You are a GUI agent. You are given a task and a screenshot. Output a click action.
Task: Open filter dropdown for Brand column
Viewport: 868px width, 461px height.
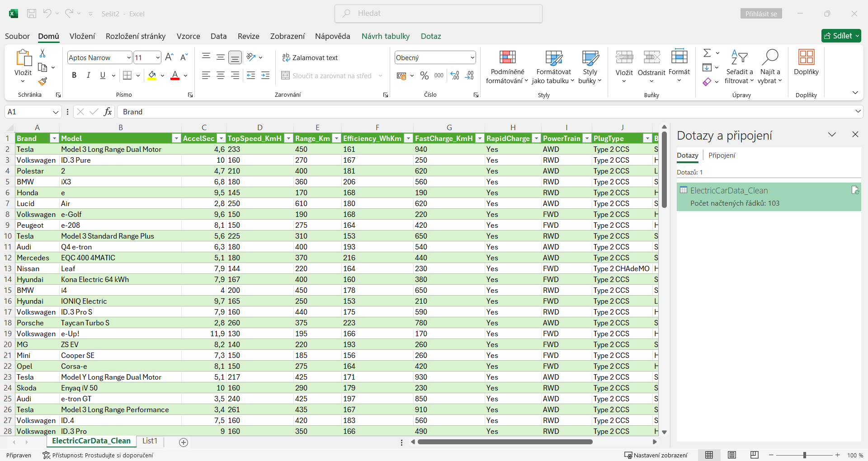[x=54, y=138]
